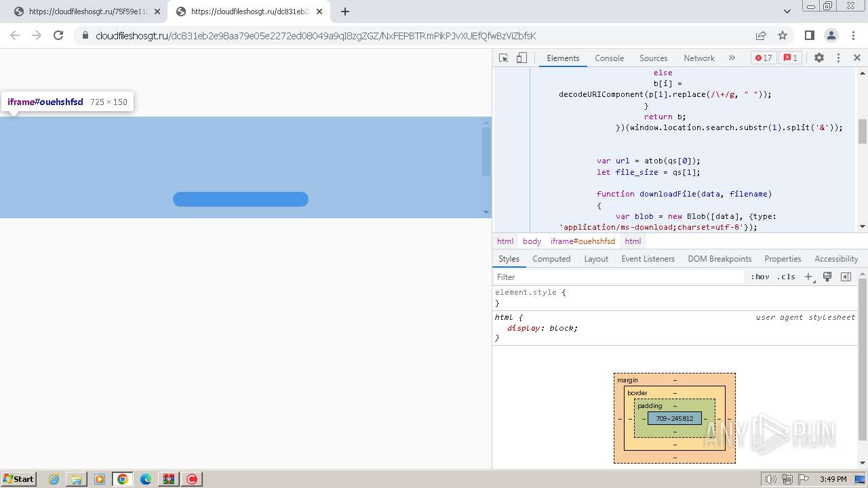Open the Chrome profile avatar
The height and width of the screenshot is (488, 868).
coord(831,35)
